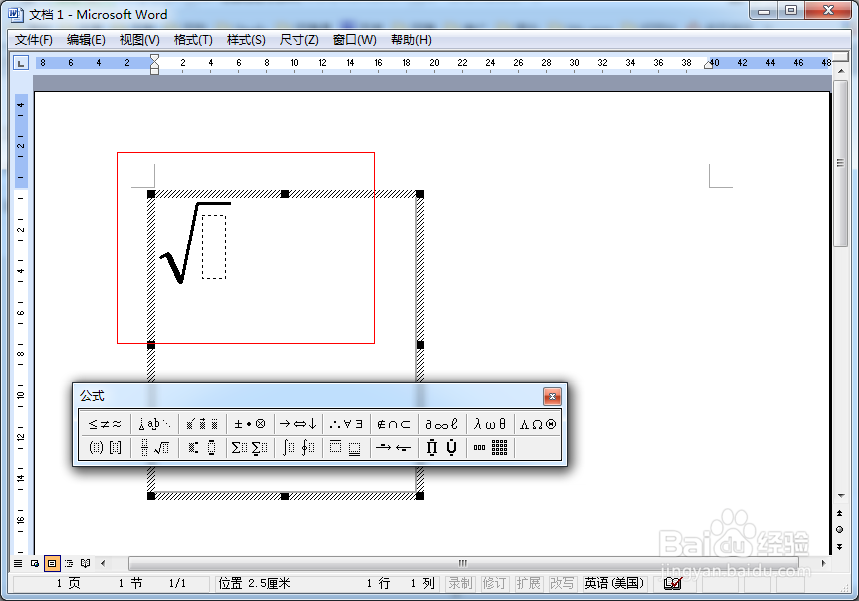Viewport: 859px width, 601px height.
Task: Open the fraction and radical templates palette
Action: [154, 448]
